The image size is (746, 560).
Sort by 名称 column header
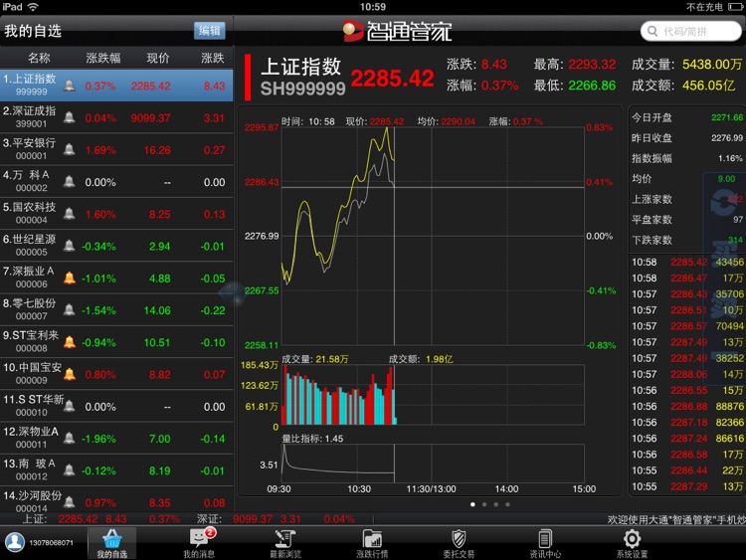coord(39,58)
